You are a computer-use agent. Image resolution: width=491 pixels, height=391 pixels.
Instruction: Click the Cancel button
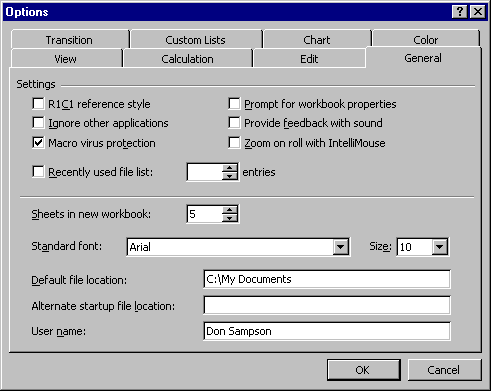pyautogui.click(x=444, y=370)
